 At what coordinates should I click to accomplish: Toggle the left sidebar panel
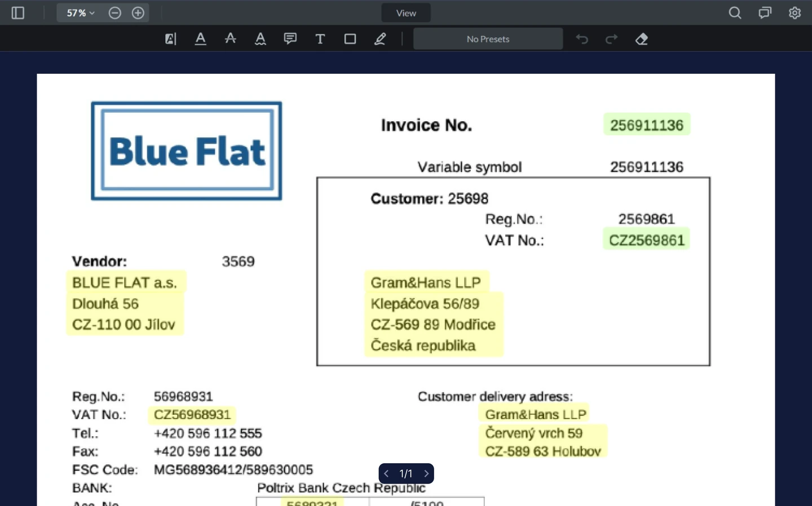18,12
